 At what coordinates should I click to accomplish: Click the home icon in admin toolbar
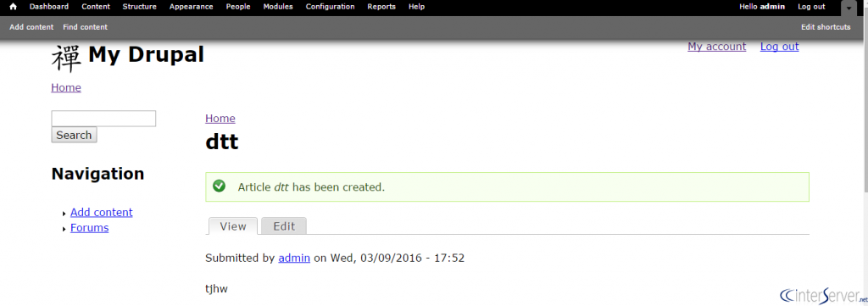[x=13, y=7]
